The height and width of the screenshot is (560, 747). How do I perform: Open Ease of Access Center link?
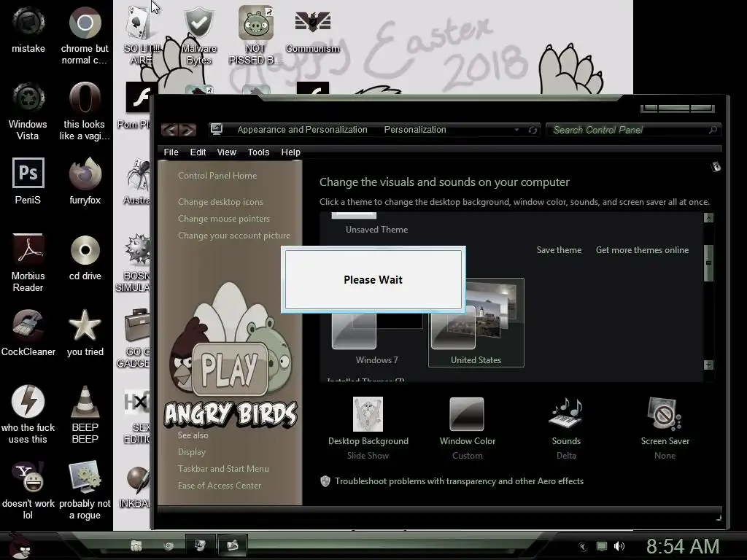click(219, 485)
